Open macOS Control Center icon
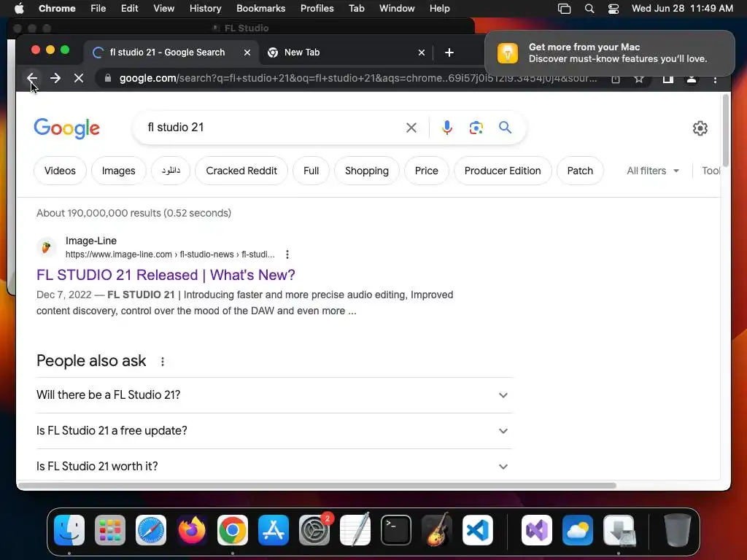The image size is (747, 560). (613, 9)
